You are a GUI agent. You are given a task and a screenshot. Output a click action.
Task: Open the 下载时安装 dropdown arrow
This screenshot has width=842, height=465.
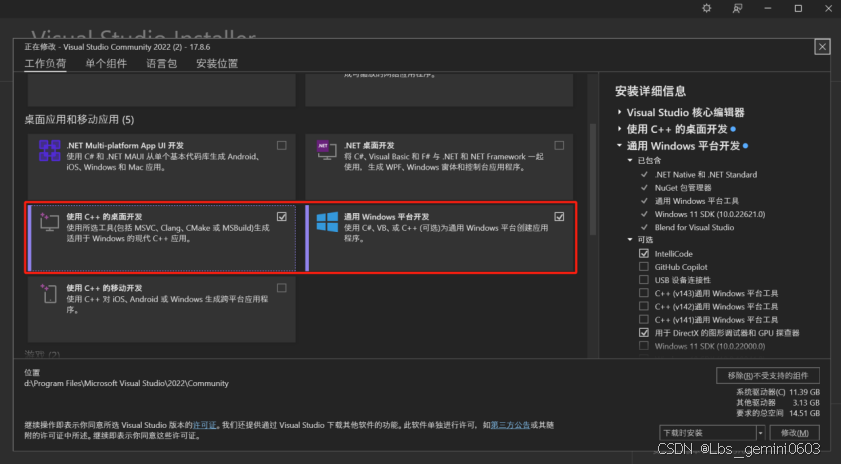click(x=760, y=433)
